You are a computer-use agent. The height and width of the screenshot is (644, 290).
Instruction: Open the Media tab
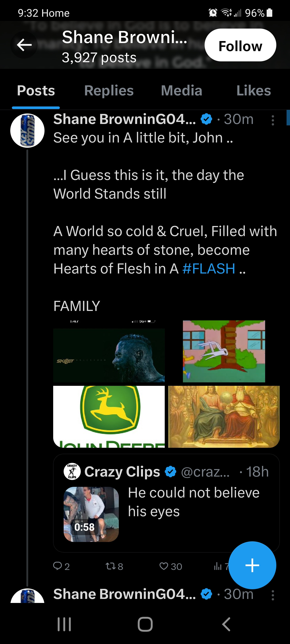tap(181, 91)
